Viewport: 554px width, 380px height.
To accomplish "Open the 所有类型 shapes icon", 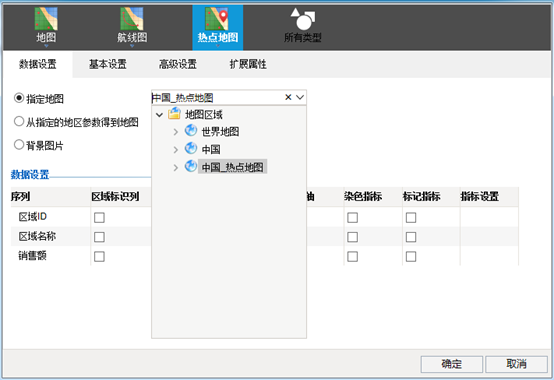I will click(303, 19).
